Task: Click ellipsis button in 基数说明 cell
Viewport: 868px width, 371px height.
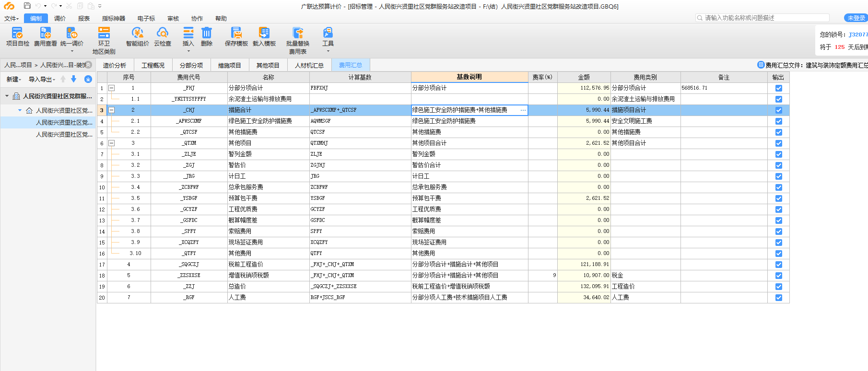Action: point(523,110)
